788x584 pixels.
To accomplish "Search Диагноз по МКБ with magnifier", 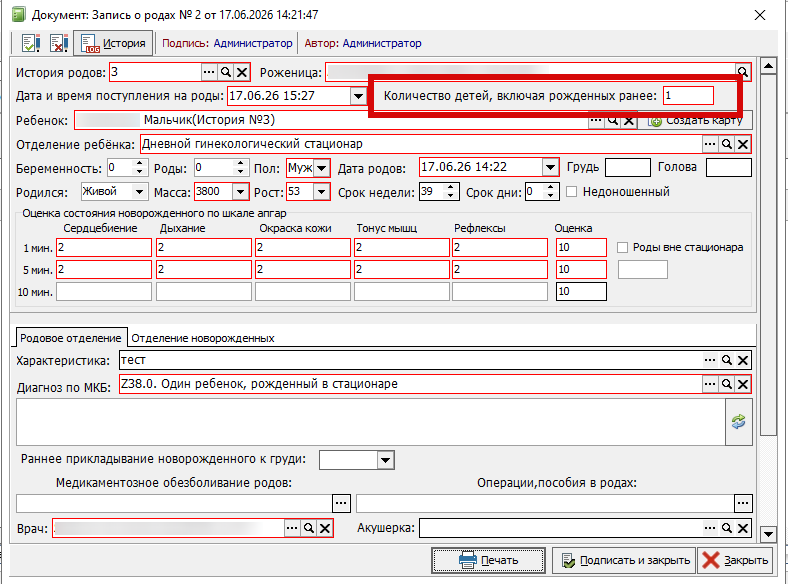I will pyautogui.click(x=727, y=384).
